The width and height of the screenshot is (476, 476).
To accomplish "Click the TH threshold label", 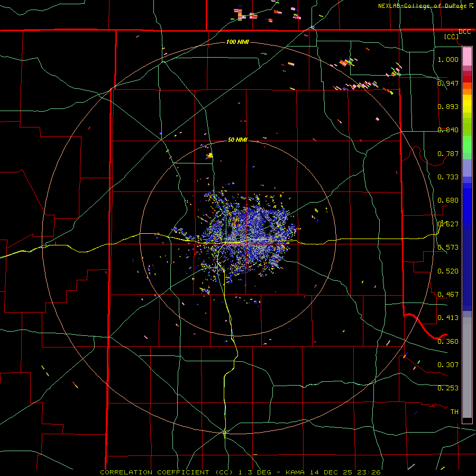I will pyautogui.click(x=454, y=412).
